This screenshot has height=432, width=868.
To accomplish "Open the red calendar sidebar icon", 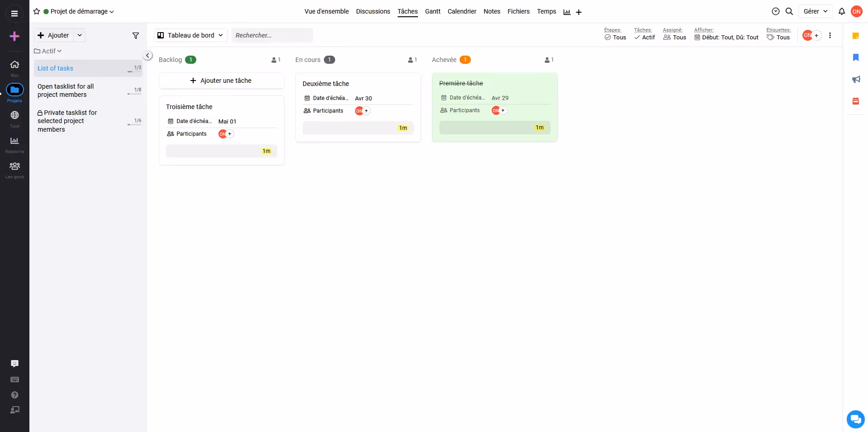I will pyautogui.click(x=855, y=101).
